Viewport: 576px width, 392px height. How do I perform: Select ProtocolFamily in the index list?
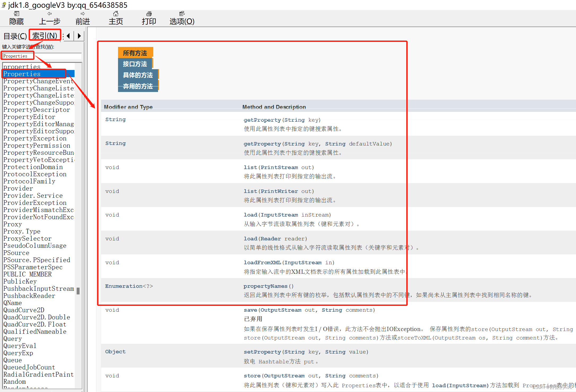(29, 181)
